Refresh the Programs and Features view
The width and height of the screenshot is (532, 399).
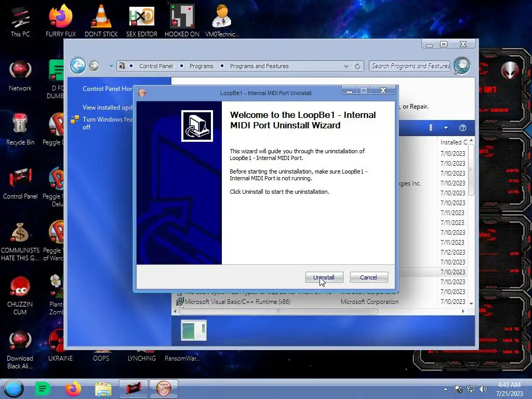(357, 66)
